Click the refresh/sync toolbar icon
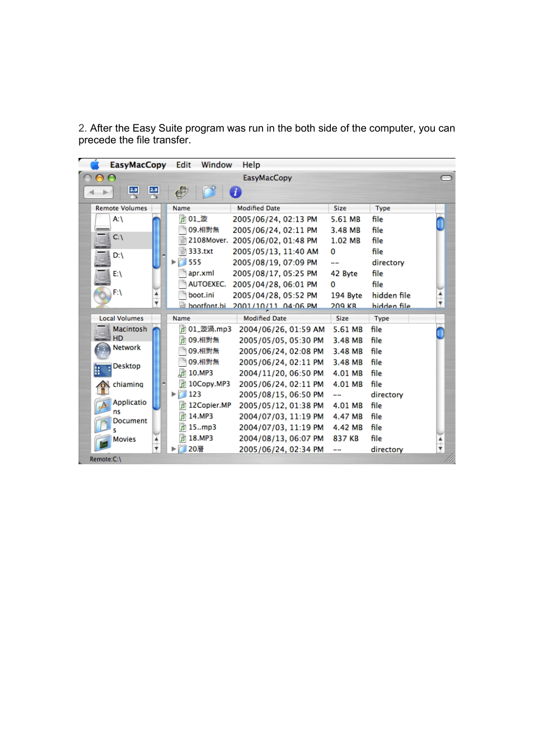The image size is (534, 756). click(x=181, y=192)
